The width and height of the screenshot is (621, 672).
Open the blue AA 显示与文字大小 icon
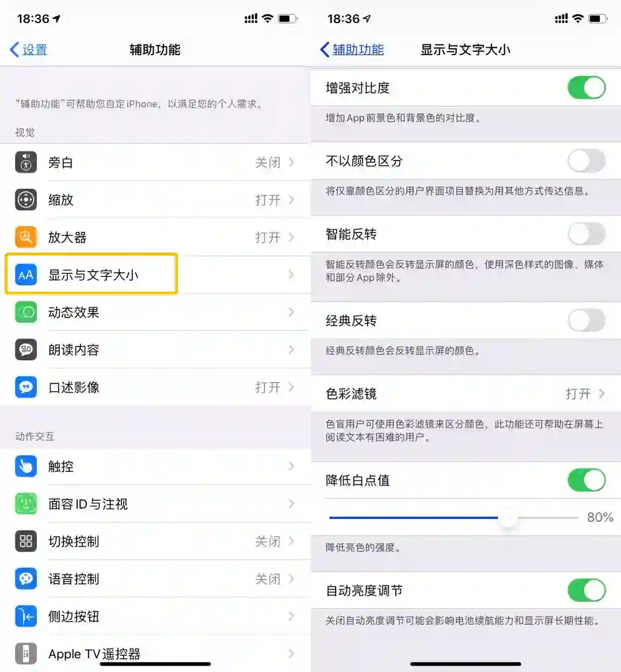[26, 274]
